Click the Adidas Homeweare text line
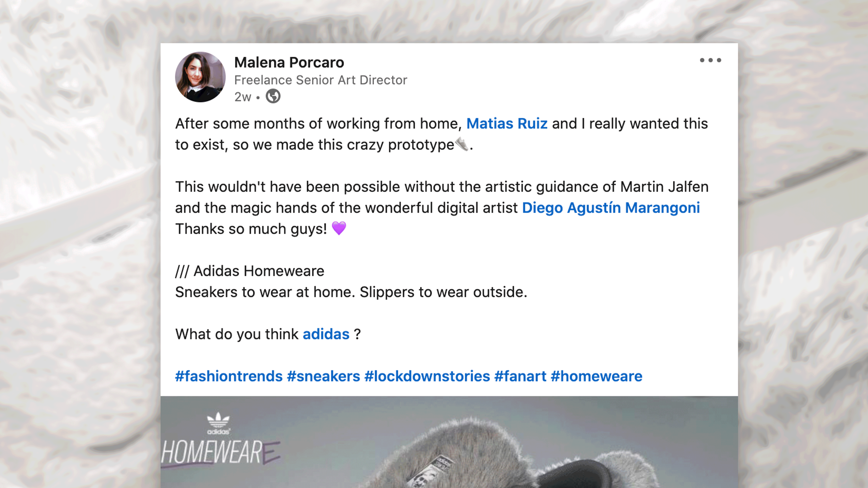The image size is (868, 488). 250,271
